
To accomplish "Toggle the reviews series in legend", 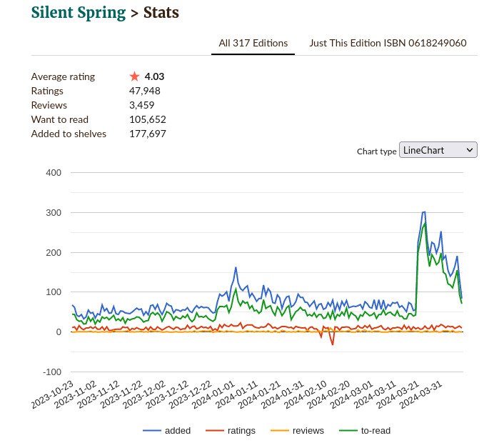I will 297,430.
